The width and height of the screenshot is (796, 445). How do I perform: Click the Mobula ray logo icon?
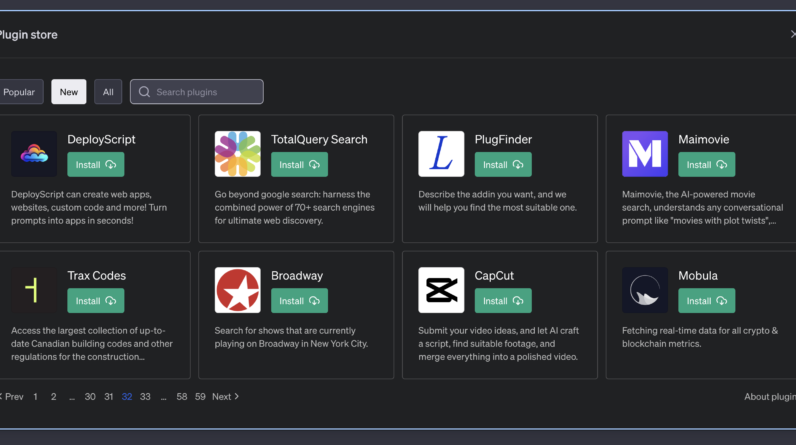click(x=645, y=290)
